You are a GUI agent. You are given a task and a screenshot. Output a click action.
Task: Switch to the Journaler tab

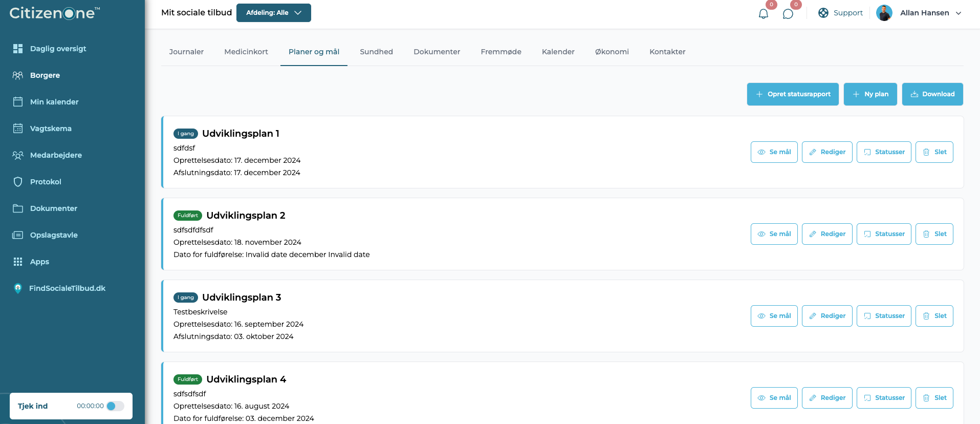[186, 52]
